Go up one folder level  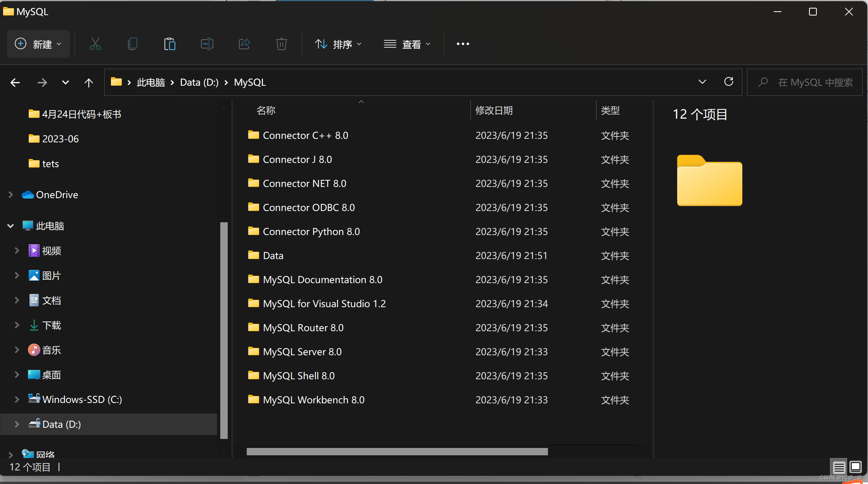pos(89,82)
